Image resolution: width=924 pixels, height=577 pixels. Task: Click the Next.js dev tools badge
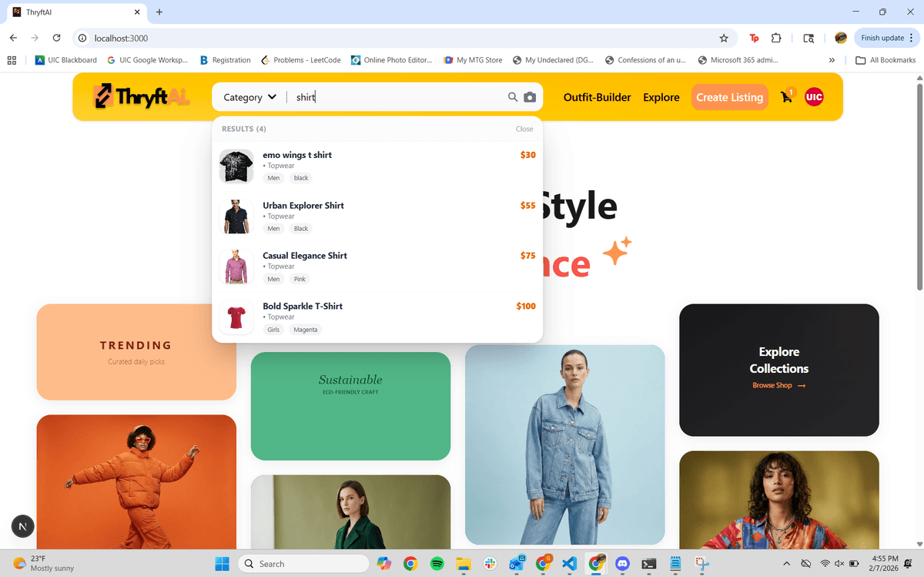[x=23, y=527]
